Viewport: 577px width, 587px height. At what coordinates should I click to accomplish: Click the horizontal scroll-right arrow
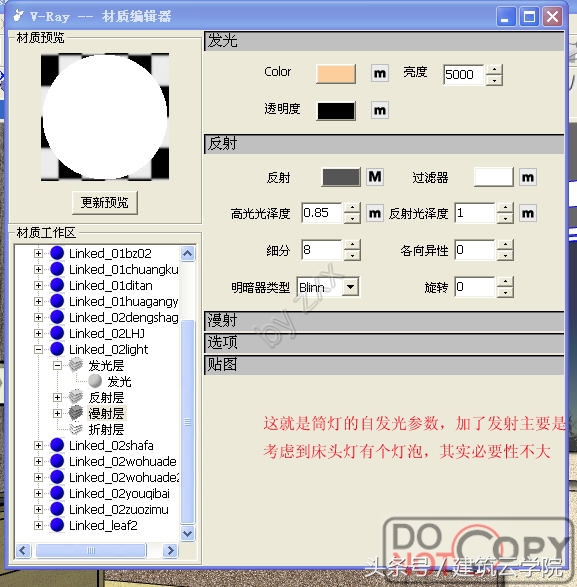point(171,550)
